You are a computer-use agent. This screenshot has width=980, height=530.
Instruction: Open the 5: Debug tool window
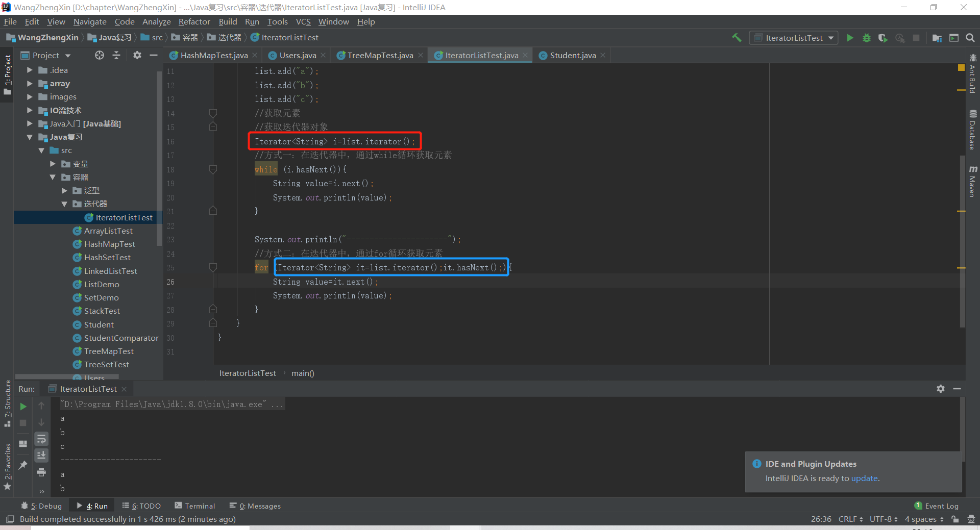pos(42,506)
